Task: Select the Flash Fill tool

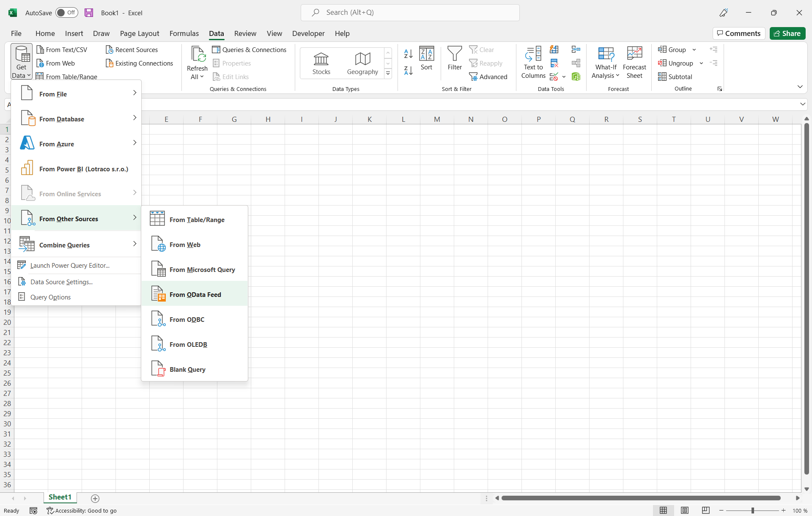Action: 554,49
